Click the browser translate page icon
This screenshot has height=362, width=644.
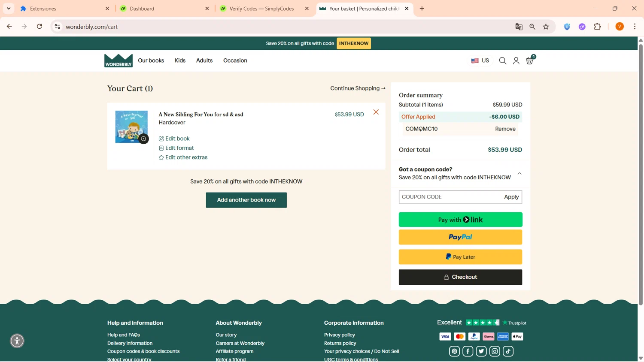point(519,27)
